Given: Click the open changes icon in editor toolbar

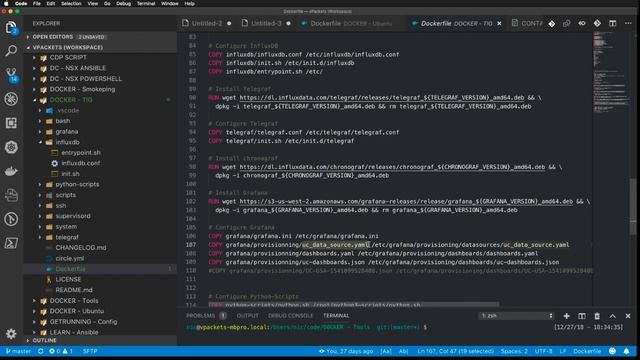Looking at the screenshot, I should tap(567, 24).
